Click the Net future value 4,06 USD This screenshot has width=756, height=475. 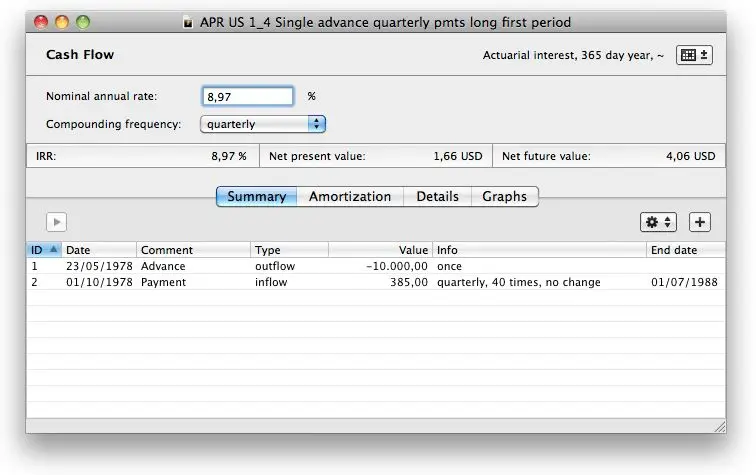[x=690, y=156]
